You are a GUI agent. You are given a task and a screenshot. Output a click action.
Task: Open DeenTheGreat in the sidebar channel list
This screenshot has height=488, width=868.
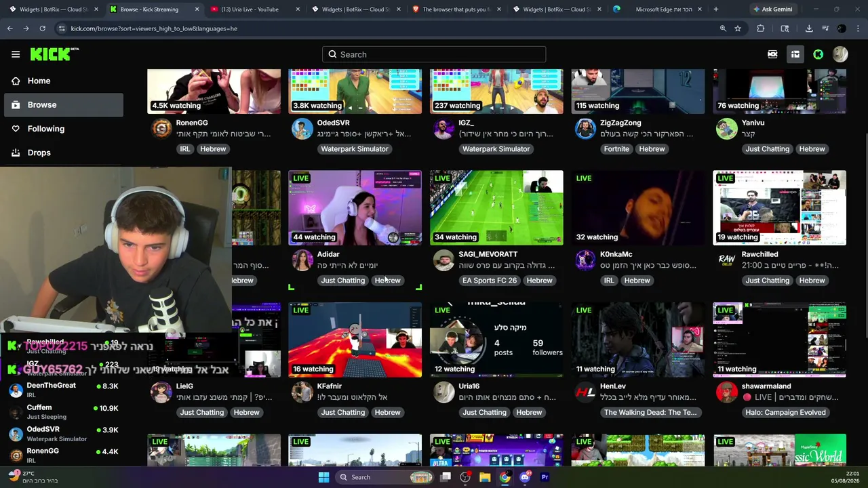point(62,390)
